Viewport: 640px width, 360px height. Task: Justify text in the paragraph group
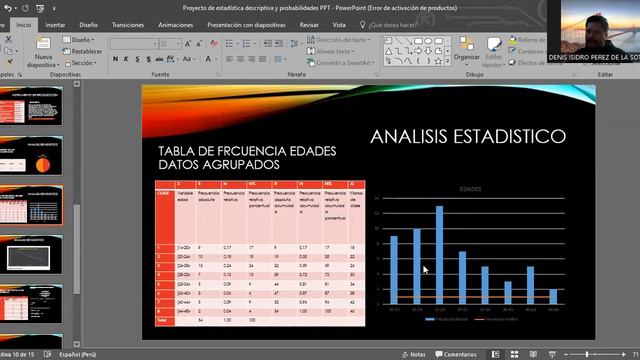coord(262,60)
